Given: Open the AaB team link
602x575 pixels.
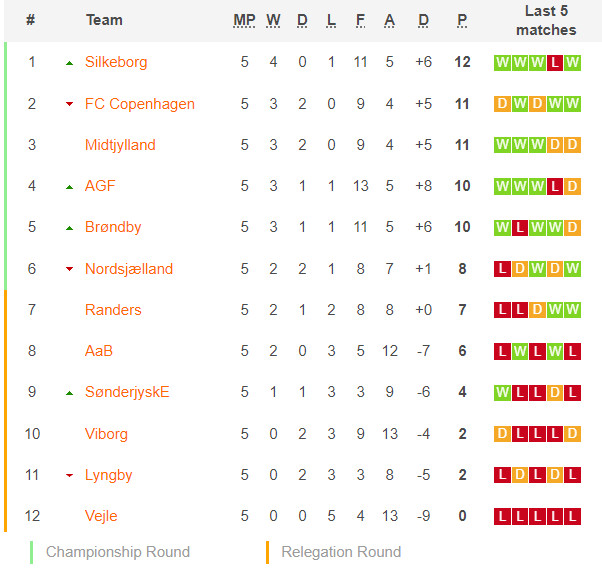Looking at the screenshot, I should coord(99,351).
